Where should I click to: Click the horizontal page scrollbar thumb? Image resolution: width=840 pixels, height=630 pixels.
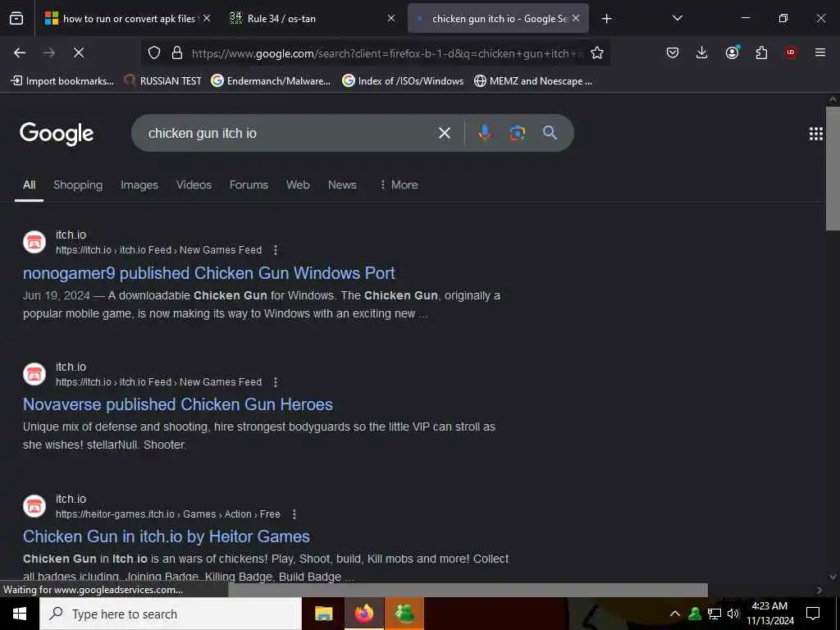[x=468, y=590]
